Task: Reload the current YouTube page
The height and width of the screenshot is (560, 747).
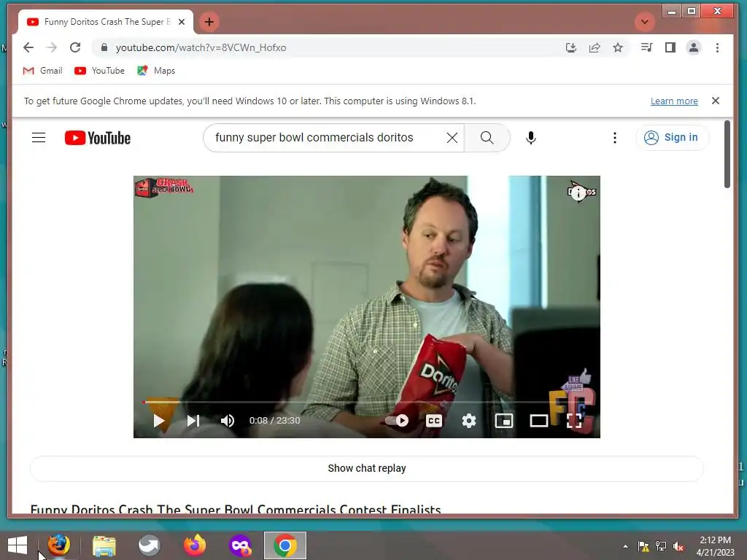Action: 75,47
